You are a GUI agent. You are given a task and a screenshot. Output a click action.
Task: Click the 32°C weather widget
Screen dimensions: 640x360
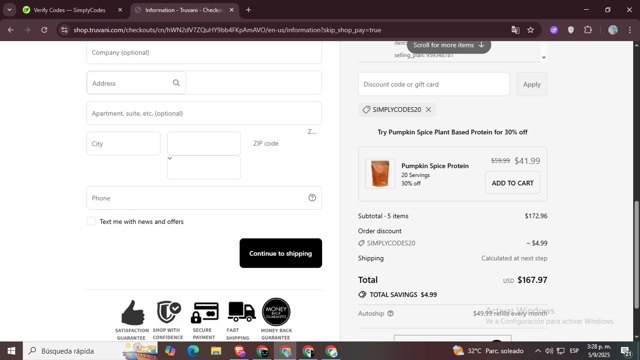coord(488,351)
